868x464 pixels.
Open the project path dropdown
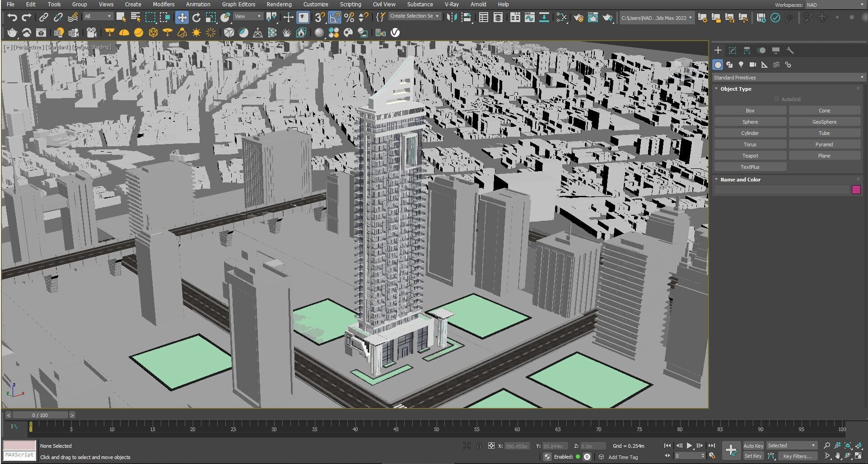tap(656, 18)
